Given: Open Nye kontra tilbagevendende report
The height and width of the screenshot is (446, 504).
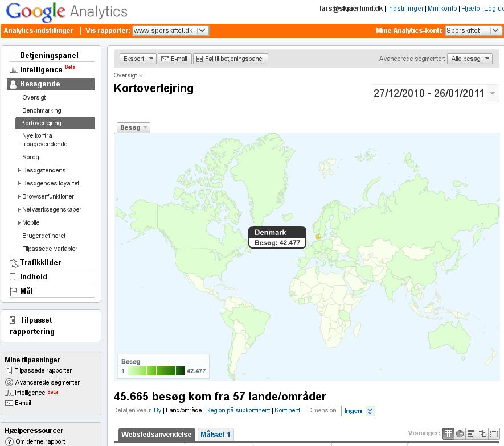Looking at the screenshot, I should click(44, 140).
